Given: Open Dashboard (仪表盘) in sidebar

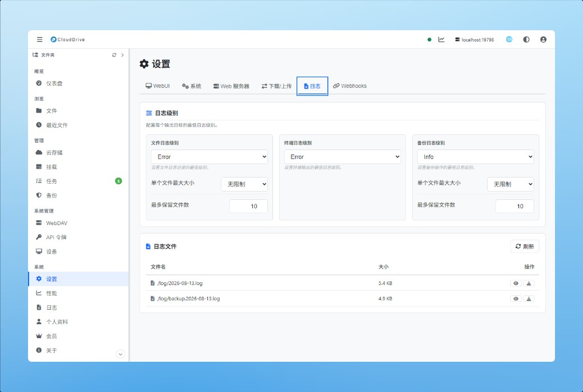Looking at the screenshot, I should click(x=78, y=83).
